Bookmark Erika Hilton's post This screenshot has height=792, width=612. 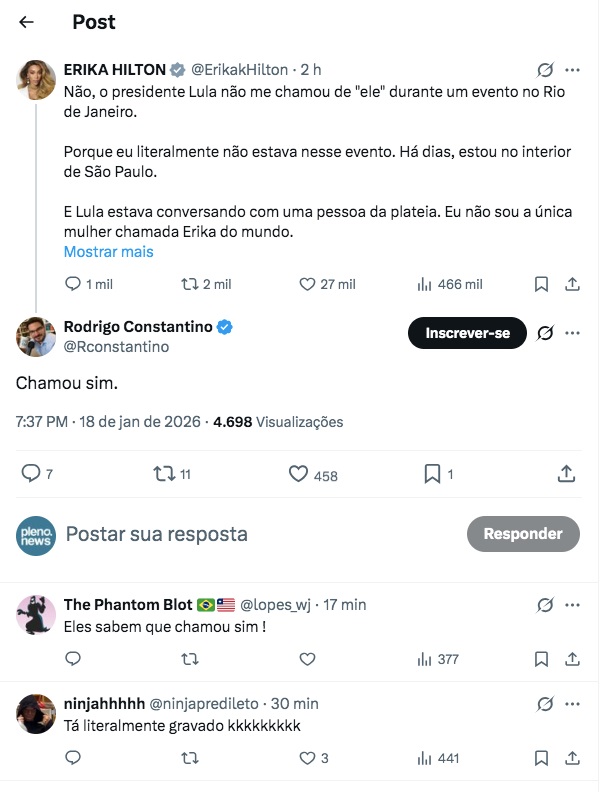pyautogui.click(x=541, y=284)
